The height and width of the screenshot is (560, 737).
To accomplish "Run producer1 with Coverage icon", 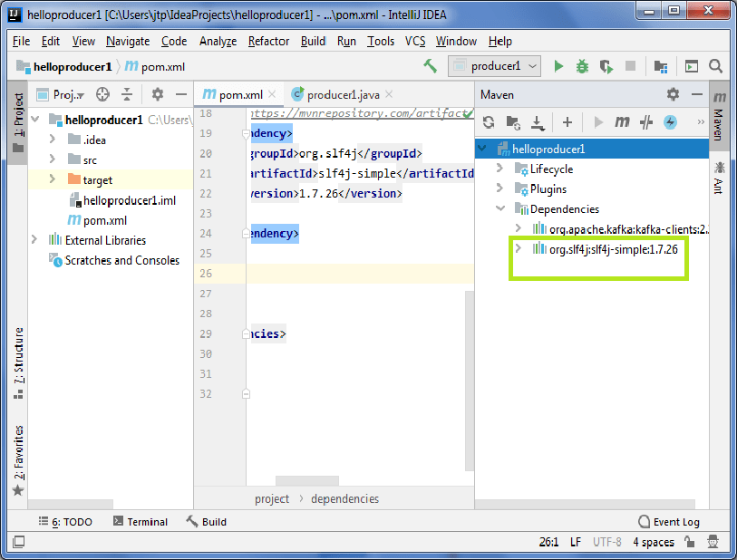I will [606, 67].
